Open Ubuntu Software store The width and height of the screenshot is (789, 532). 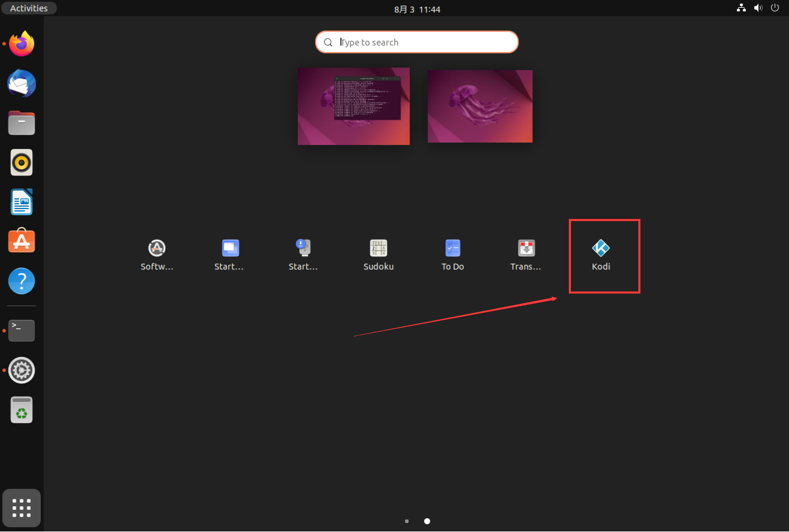click(21, 241)
